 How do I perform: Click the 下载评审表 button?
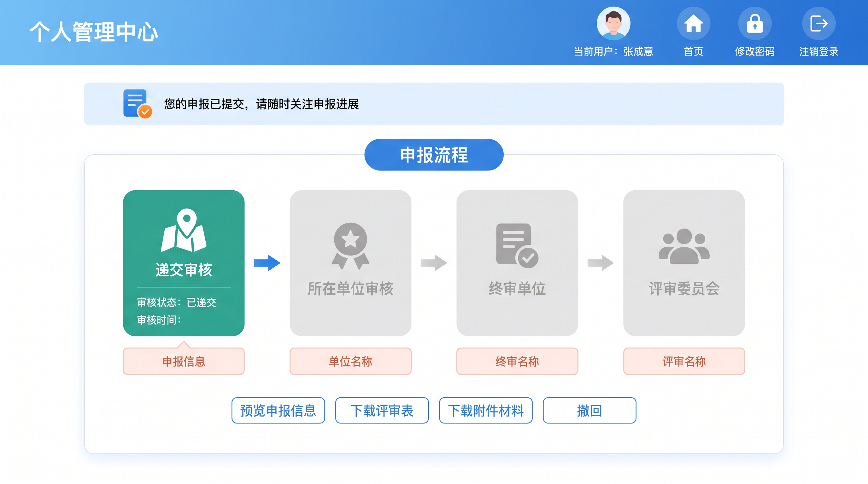[382, 410]
